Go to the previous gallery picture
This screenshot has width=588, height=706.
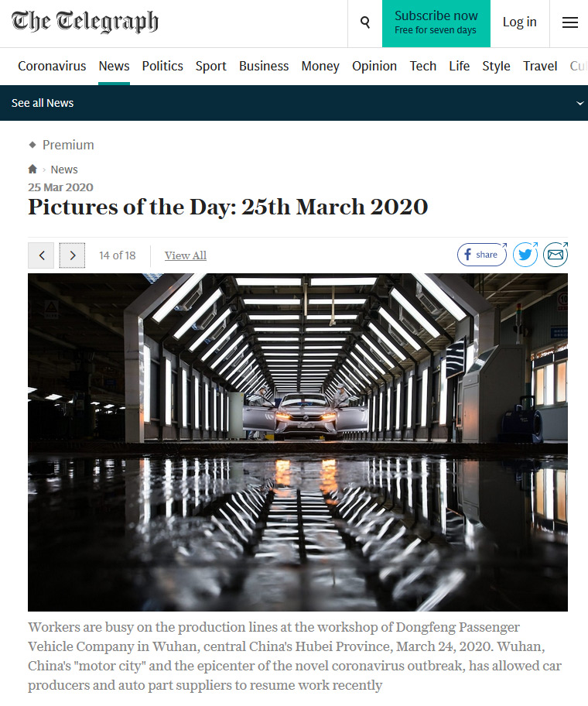[x=41, y=255]
